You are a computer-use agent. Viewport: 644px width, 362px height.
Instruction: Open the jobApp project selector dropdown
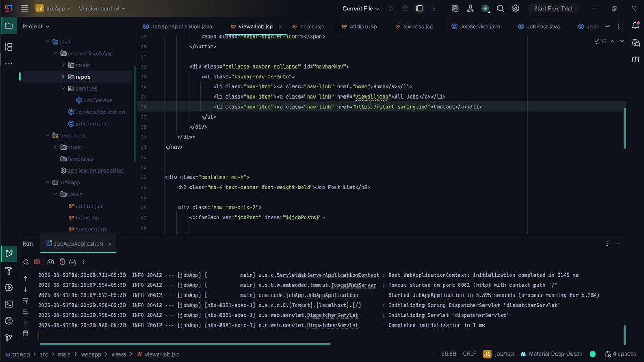pos(54,8)
